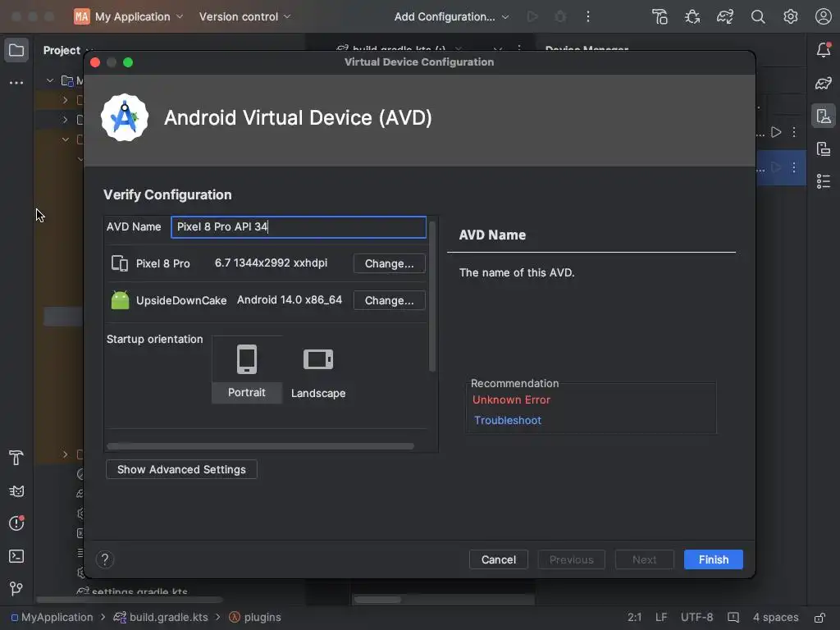Open the Logcat cat icon
The width and height of the screenshot is (840, 630).
pos(16,491)
